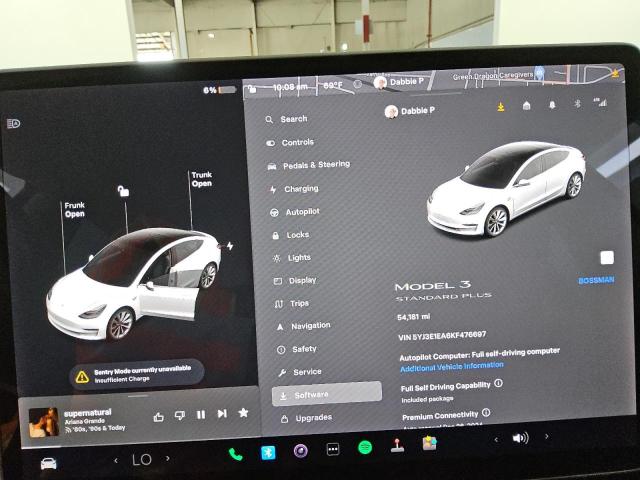Tap the Frunk Open label

[x=75, y=210]
